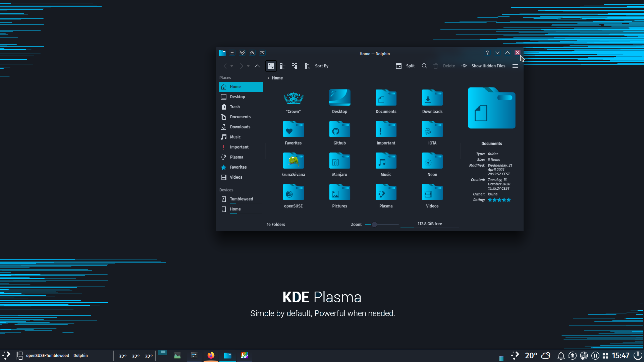This screenshot has height=362, width=644.
Task: Open Music place in sidebar
Action: point(241,137)
